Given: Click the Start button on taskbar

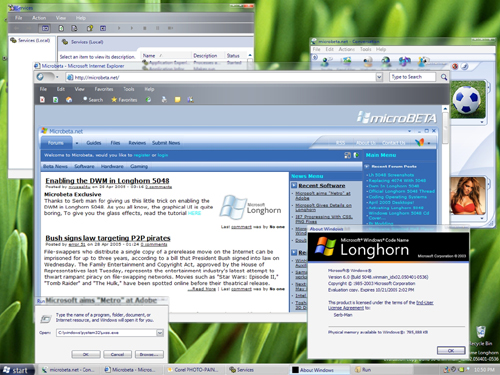Looking at the screenshot, I should point(17,370).
